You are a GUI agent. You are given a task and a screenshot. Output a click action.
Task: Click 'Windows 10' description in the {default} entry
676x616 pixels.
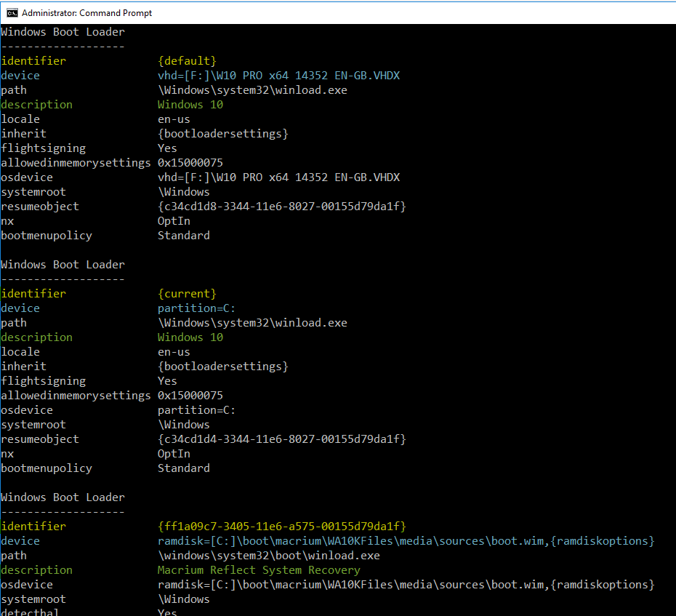point(190,105)
